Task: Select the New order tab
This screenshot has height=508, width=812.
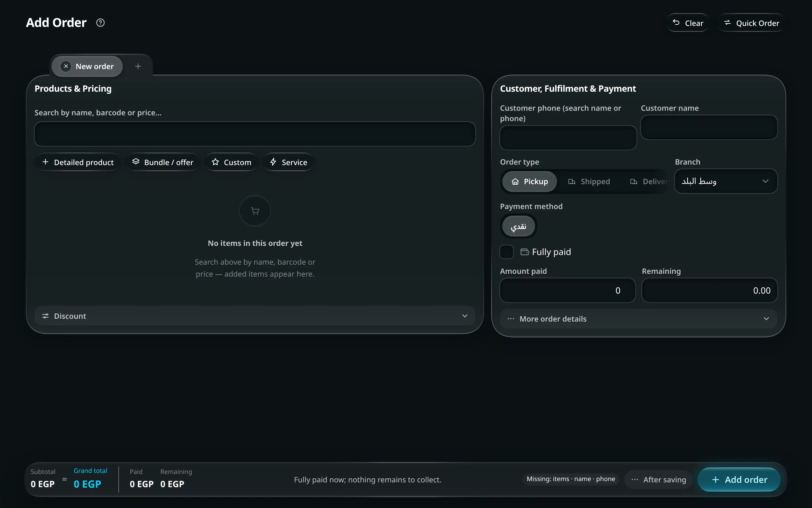Action: (x=87, y=66)
